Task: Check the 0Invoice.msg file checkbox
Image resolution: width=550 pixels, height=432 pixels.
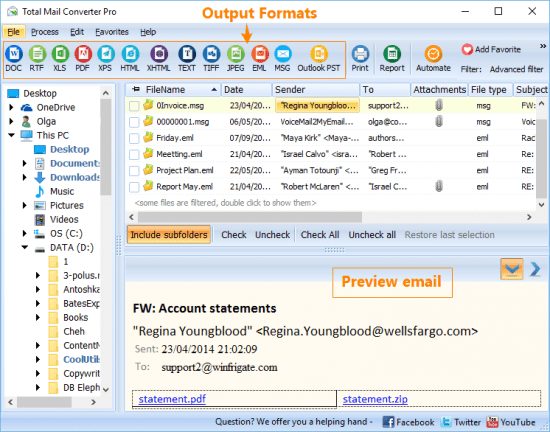Action: (x=134, y=106)
